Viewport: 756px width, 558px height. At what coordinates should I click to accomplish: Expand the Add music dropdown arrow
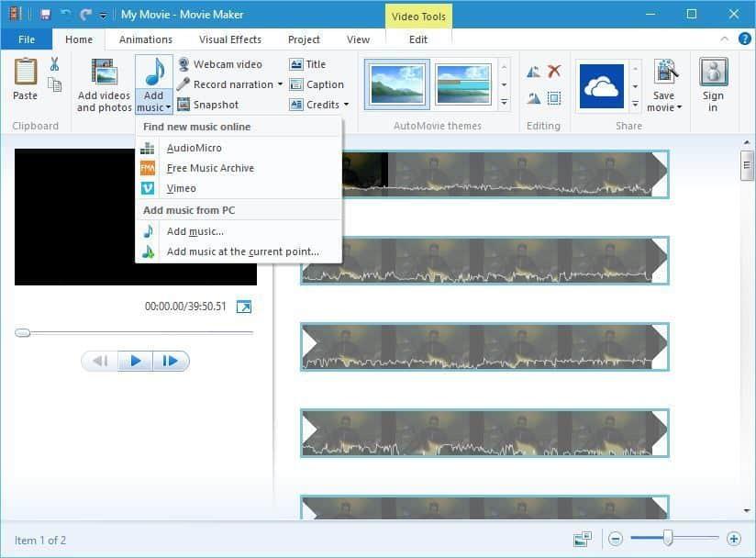pyautogui.click(x=168, y=107)
